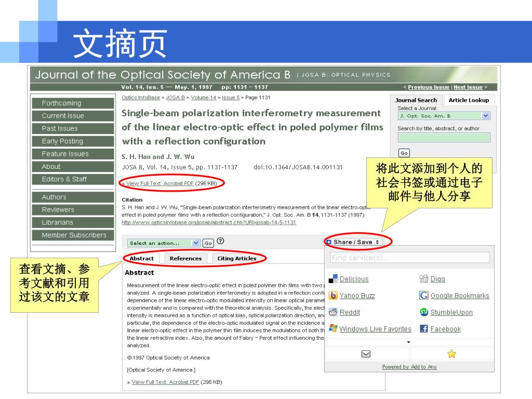The height and width of the screenshot is (399, 532).
Task: Open Editors & Staff in the sidebar
Action: tap(73, 179)
